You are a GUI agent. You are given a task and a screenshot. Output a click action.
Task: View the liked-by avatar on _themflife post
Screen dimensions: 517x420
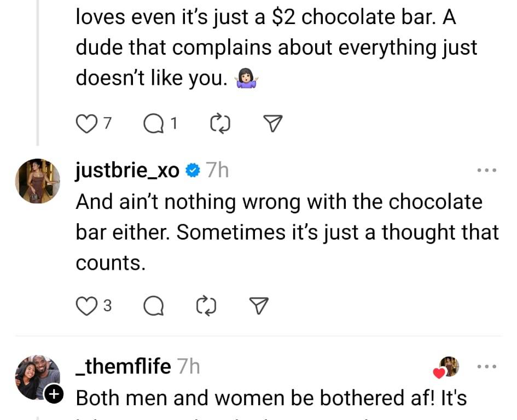pos(450,367)
